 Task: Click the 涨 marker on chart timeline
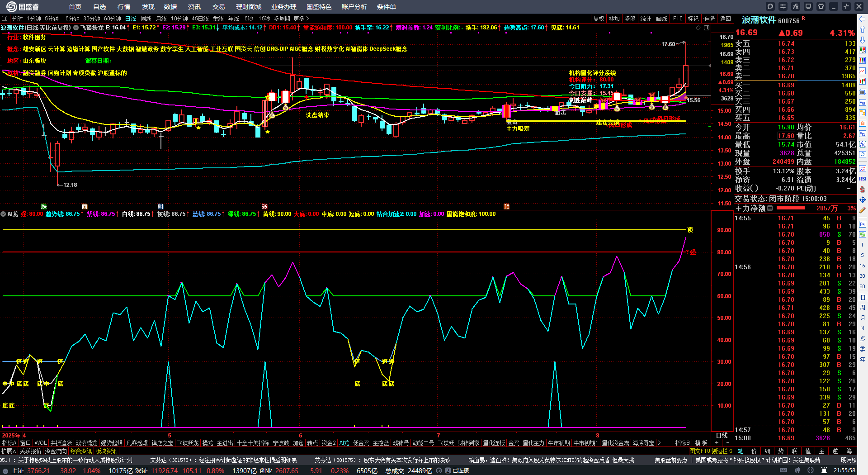[265, 206]
